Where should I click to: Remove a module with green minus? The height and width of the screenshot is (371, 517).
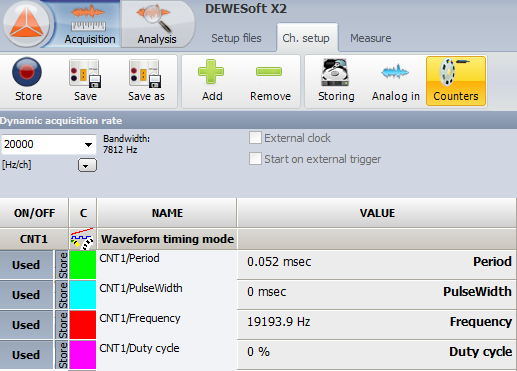click(x=270, y=81)
